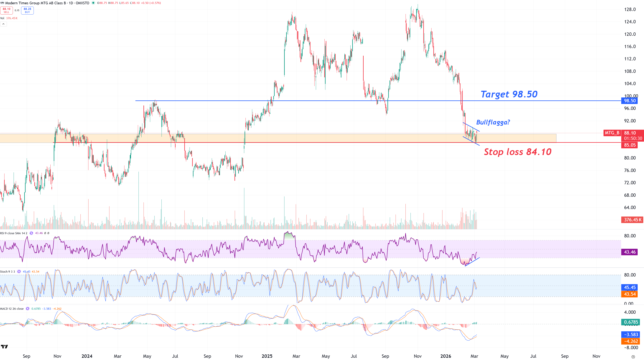644x360 pixels.
Task: Collapse the indicator legend with chevron
Action: (4, 24)
